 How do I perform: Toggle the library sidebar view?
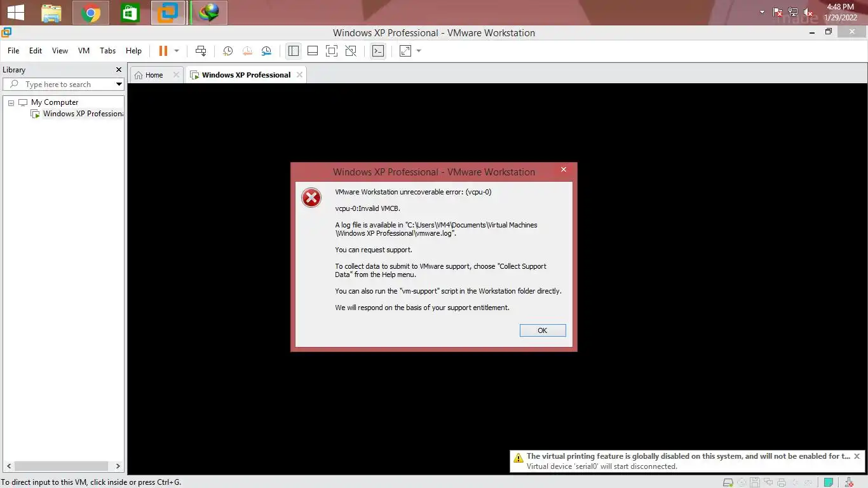click(x=293, y=51)
